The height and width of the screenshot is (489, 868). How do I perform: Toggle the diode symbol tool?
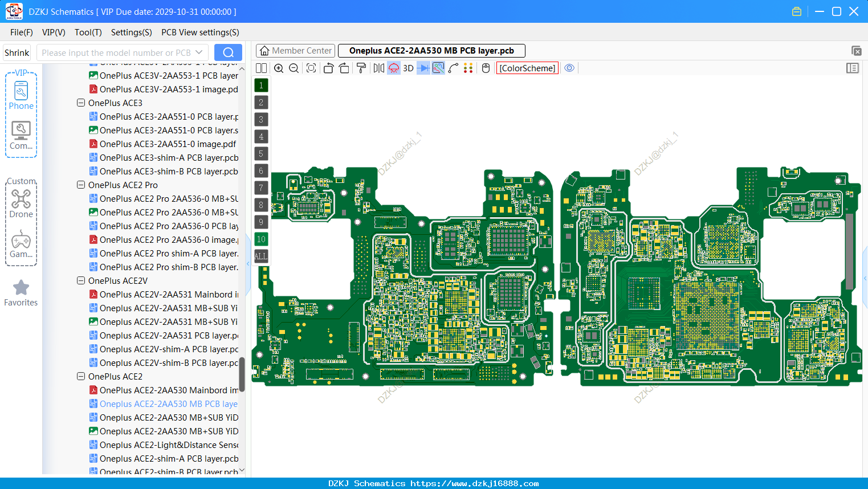click(x=423, y=68)
